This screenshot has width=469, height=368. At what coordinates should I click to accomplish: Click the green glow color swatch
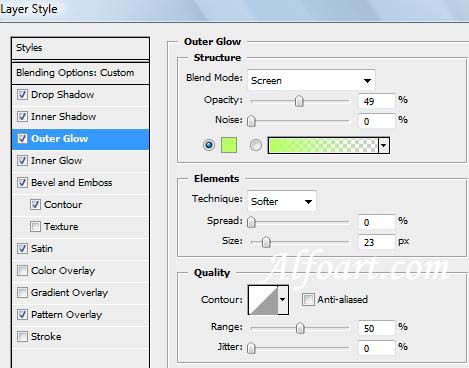click(x=229, y=145)
